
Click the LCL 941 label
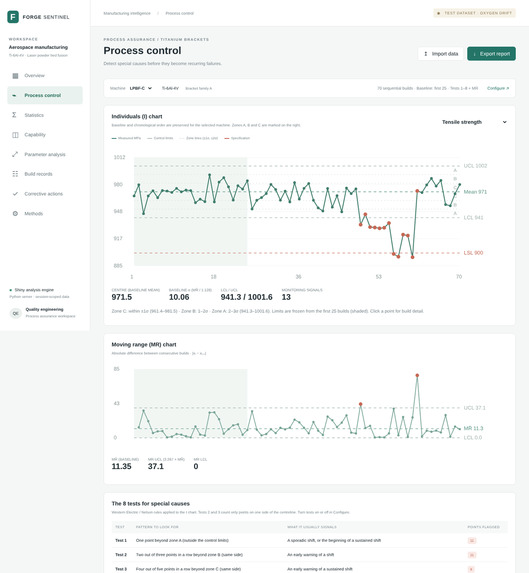473,218
